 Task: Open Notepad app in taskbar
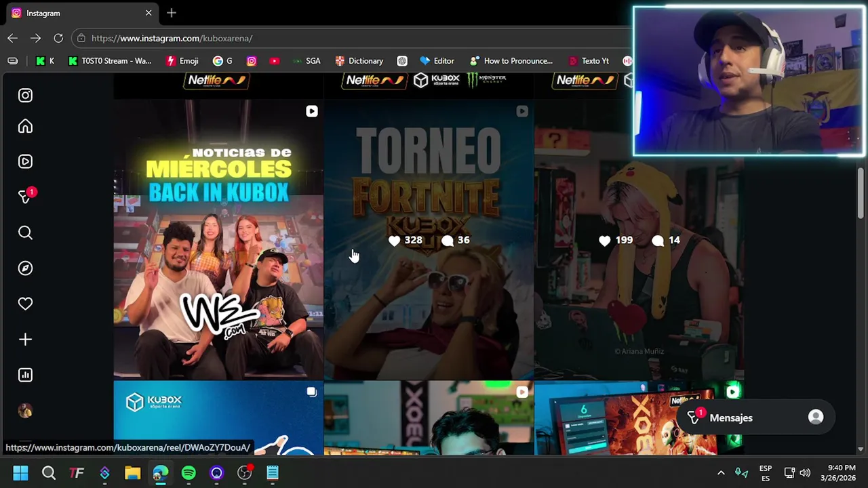[273, 472]
